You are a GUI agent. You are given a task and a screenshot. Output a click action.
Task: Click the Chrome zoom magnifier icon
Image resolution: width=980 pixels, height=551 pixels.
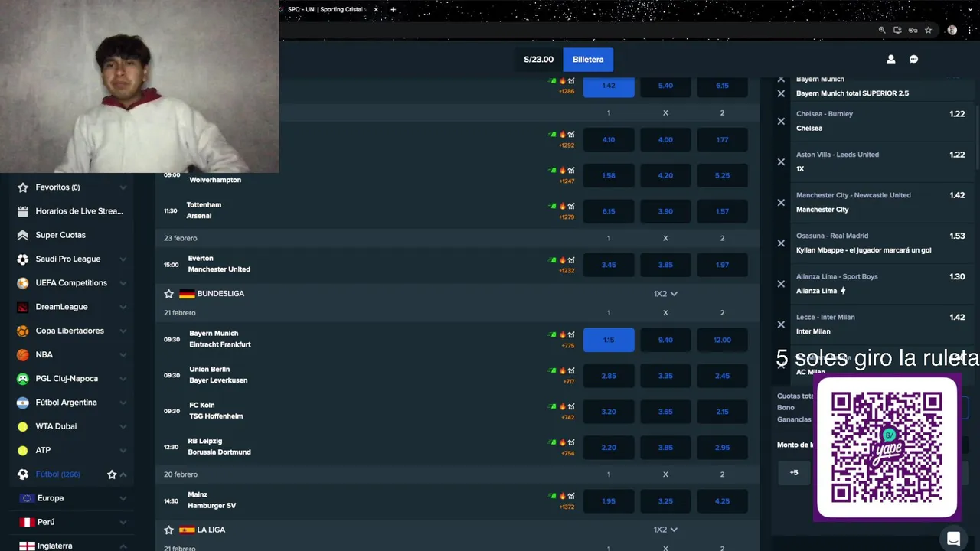(x=882, y=30)
